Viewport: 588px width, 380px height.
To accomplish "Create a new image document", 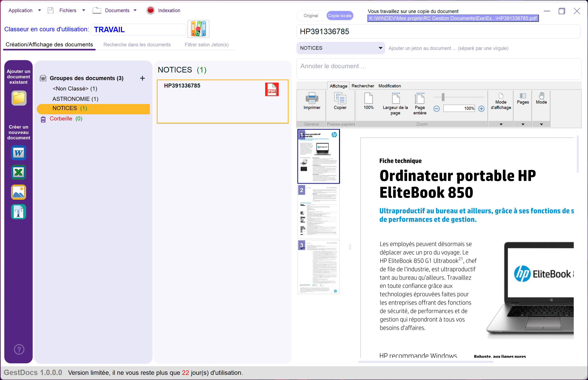I will (18, 192).
